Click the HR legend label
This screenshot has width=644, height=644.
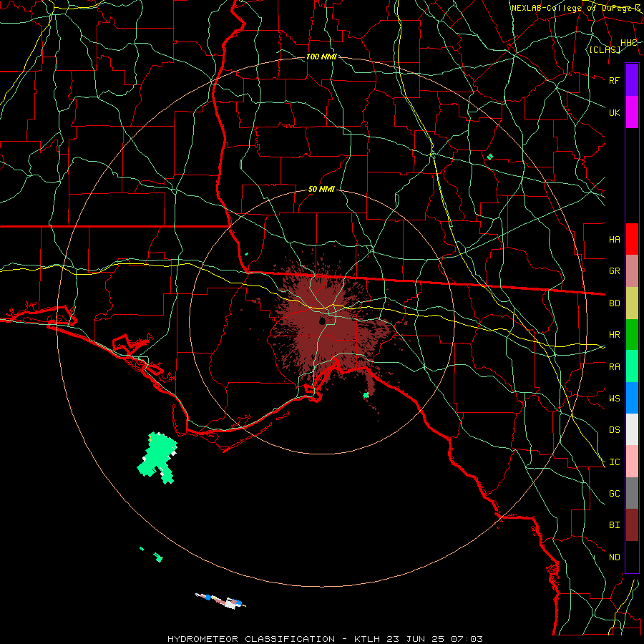(614, 335)
